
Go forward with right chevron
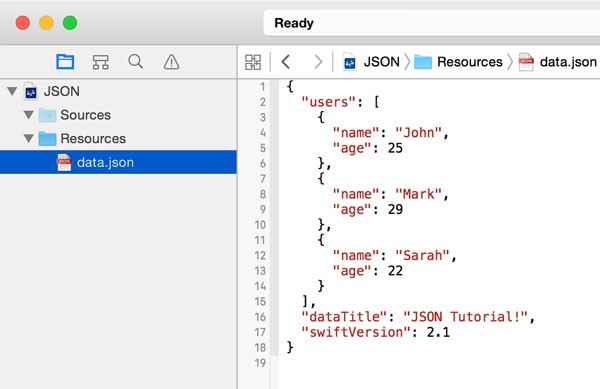point(318,62)
